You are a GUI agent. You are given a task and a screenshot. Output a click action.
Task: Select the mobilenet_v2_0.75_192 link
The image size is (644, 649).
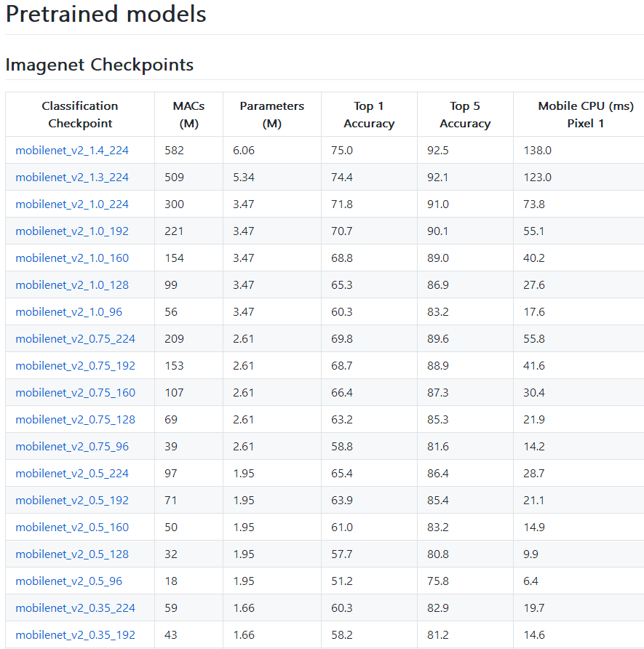pyautogui.click(x=75, y=365)
